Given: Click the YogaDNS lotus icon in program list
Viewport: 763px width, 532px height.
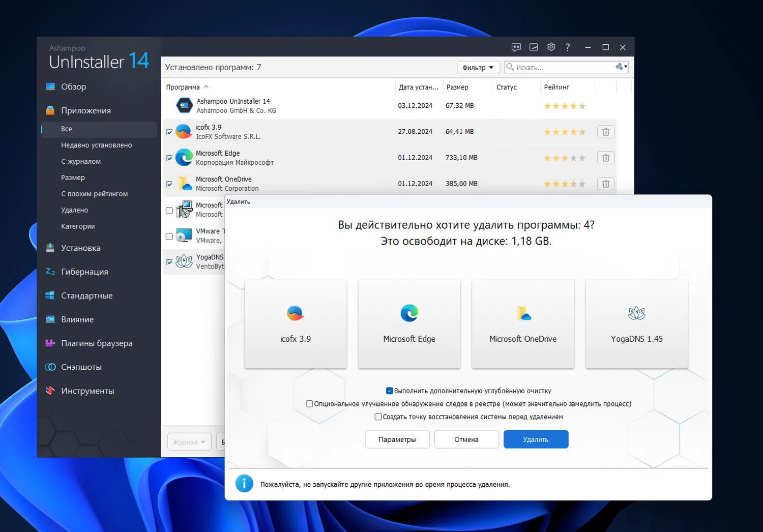Looking at the screenshot, I should coord(184,261).
